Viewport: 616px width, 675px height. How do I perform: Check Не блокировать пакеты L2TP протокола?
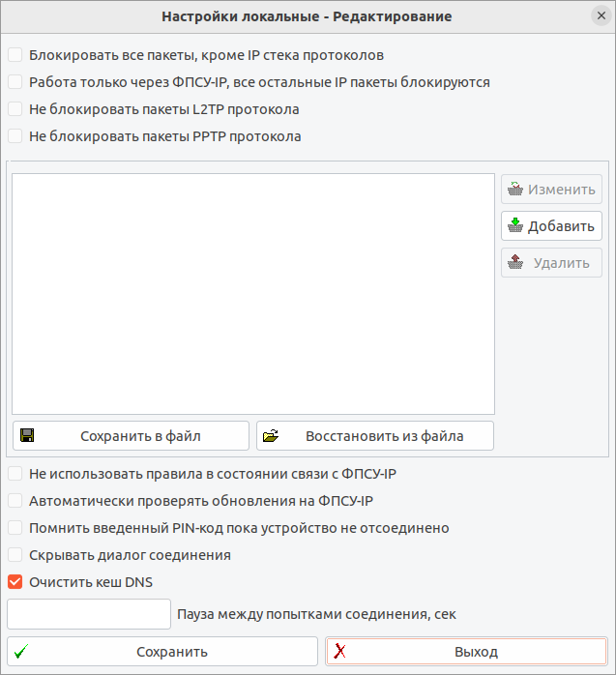pos(15,109)
